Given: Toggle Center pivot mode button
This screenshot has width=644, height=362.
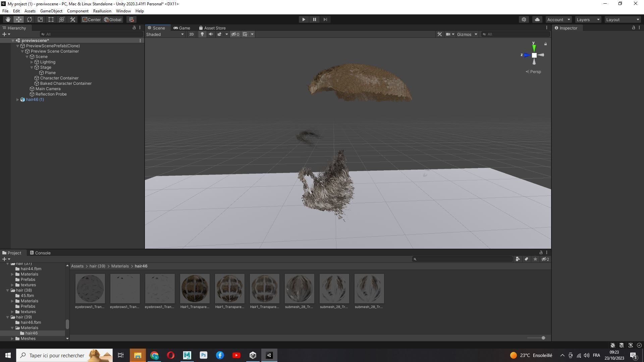Looking at the screenshot, I should 91,19.
